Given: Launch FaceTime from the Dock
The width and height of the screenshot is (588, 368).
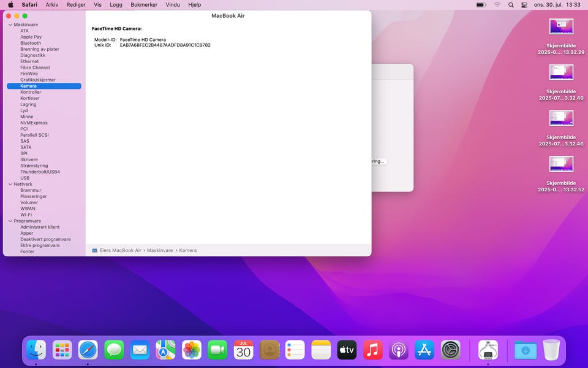Looking at the screenshot, I should pos(217,350).
